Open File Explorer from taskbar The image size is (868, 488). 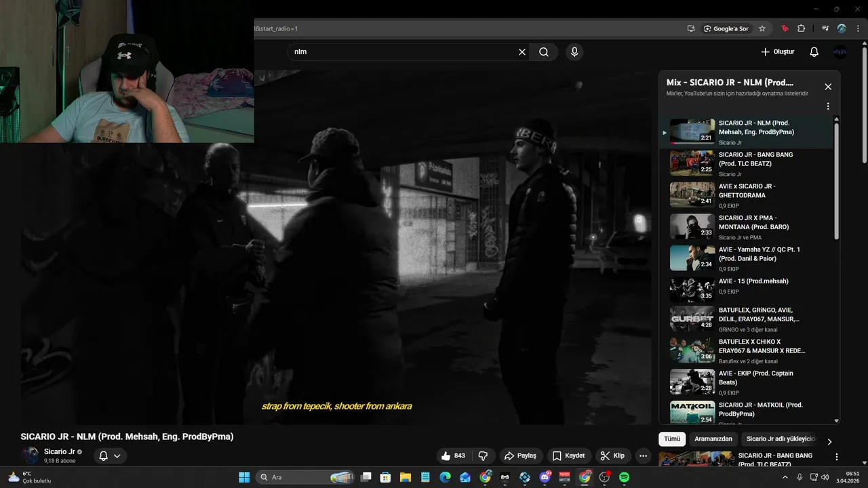pos(406,477)
